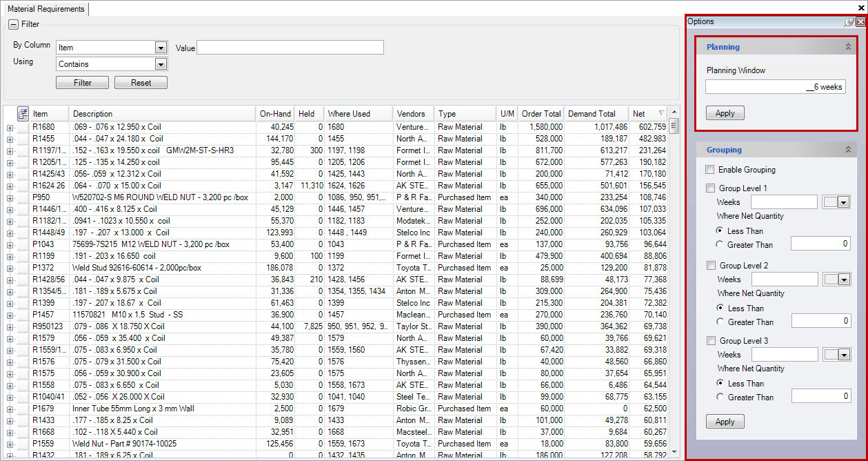The width and height of the screenshot is (868, 461).
Task: Collapse the Filter group box
Action: [x=13, y=25]
